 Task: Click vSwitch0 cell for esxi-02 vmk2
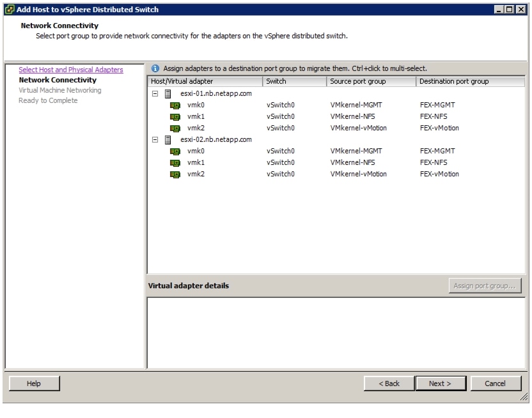pyautogui.click(x=281, y=174)
